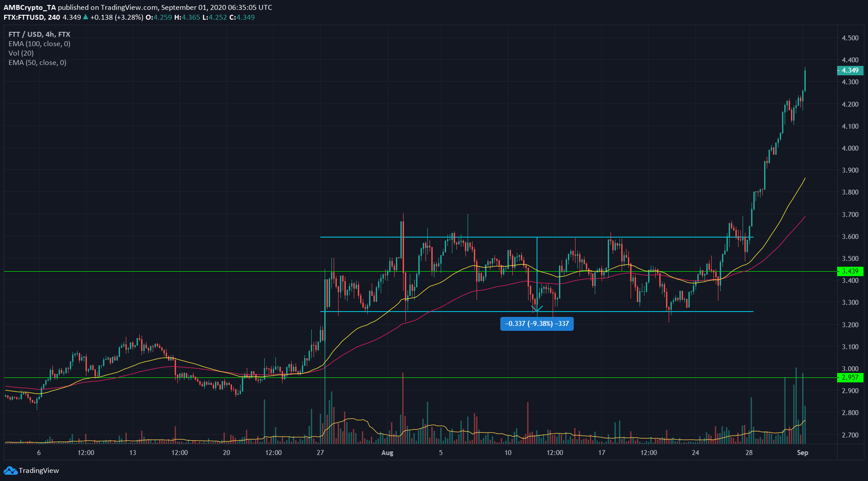
Task: Click the 3.600 price axis label
Action: pyautogui.click(x=850, y=237)
